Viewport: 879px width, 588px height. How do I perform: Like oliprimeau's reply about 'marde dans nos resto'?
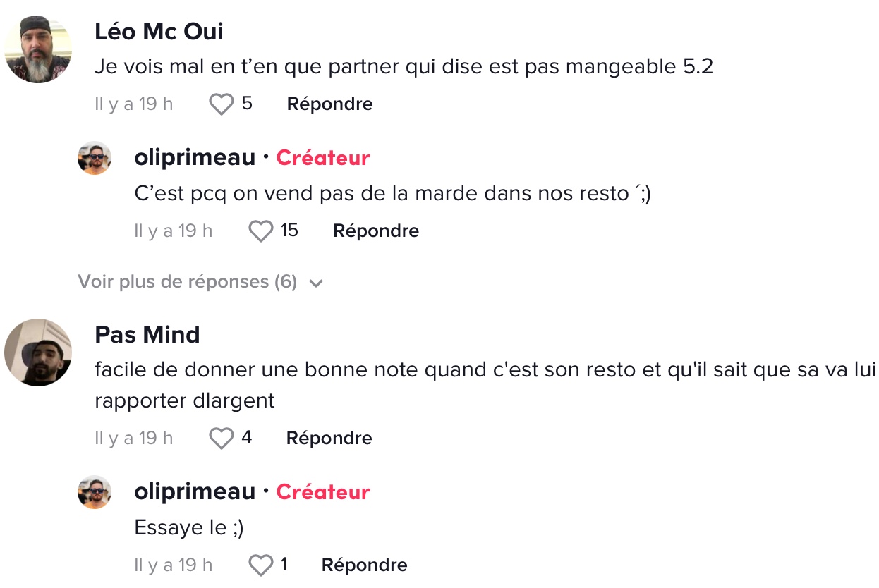click(x=261, y=231)
